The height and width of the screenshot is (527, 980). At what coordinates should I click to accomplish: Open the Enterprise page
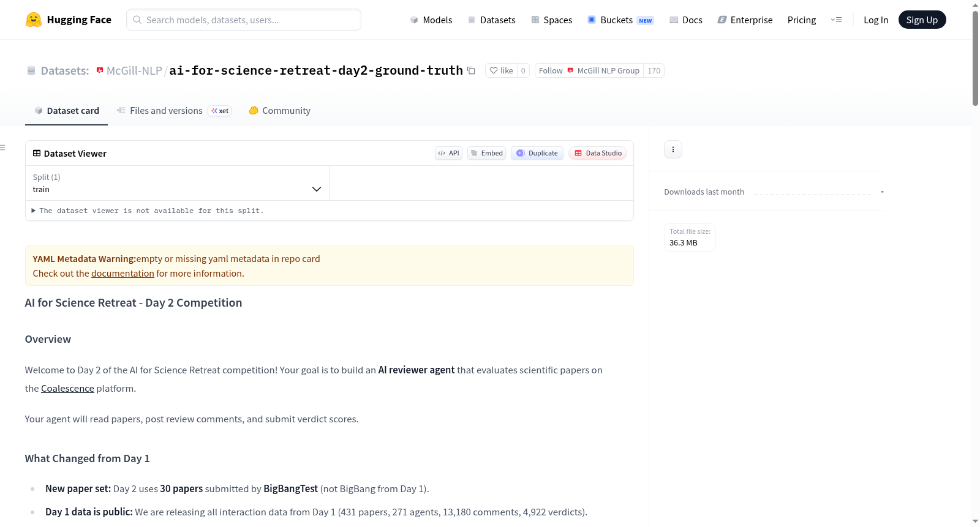point(745,20)
